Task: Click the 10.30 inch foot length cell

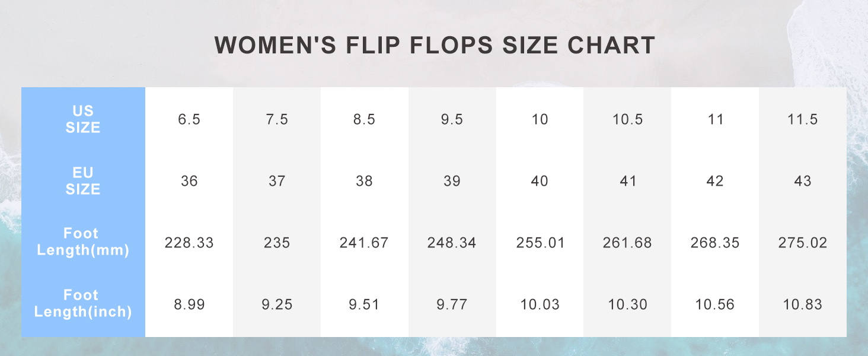Action: tap(627, 304)
